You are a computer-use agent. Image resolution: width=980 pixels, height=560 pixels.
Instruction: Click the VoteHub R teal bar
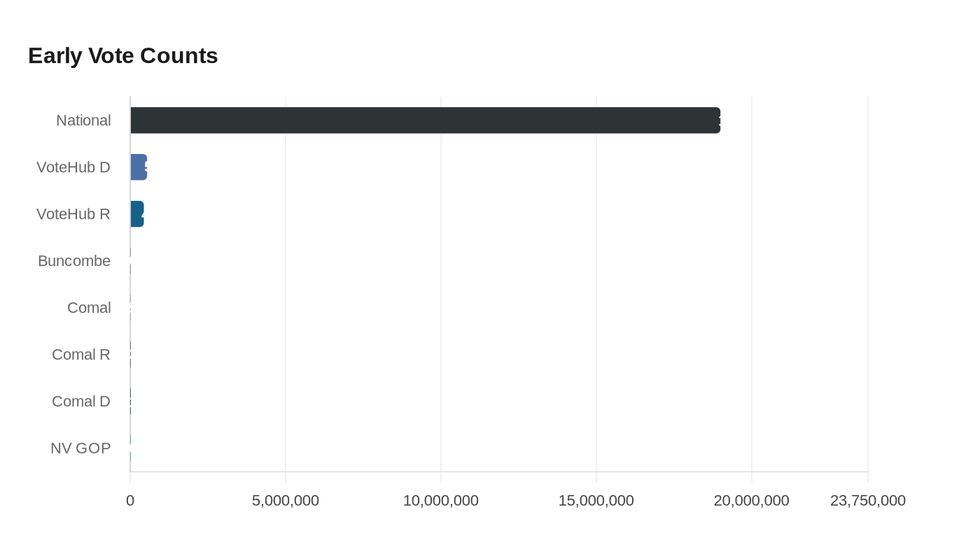(x=136, y=213)
